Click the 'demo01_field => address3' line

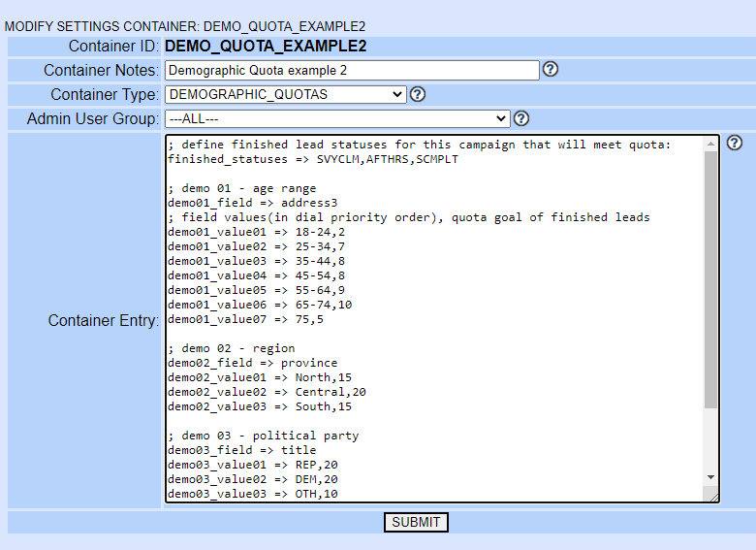pos(253,203)
